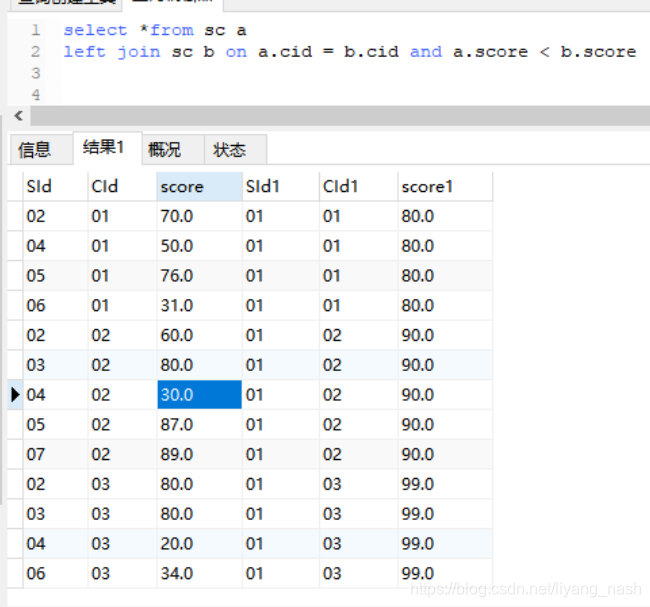
Task: Select score cell 89.0
Action: (x=199, y=454)
